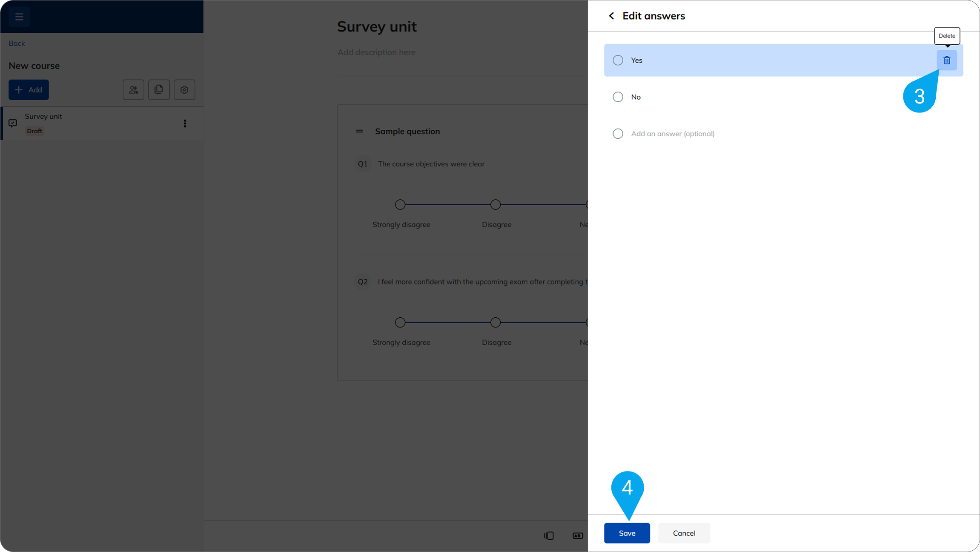
Task: Open course users icon
Action: (x=133, y=90)
